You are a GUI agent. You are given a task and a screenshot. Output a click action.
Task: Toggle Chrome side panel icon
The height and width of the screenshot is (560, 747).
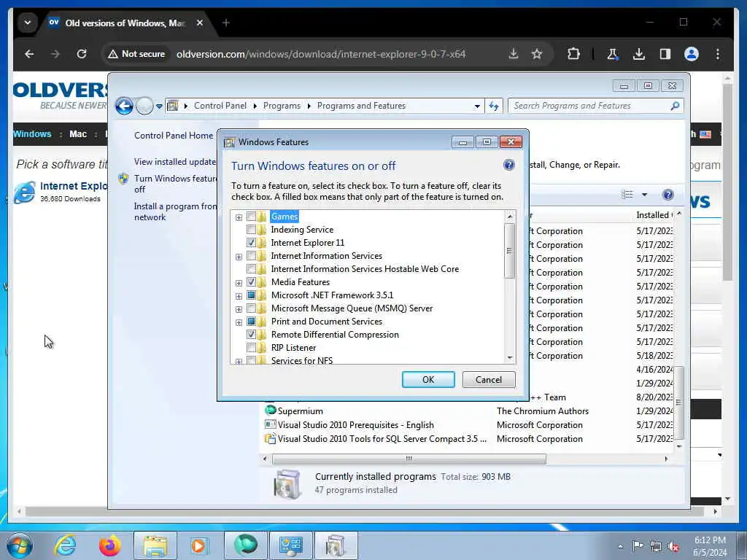pos(665,54)
